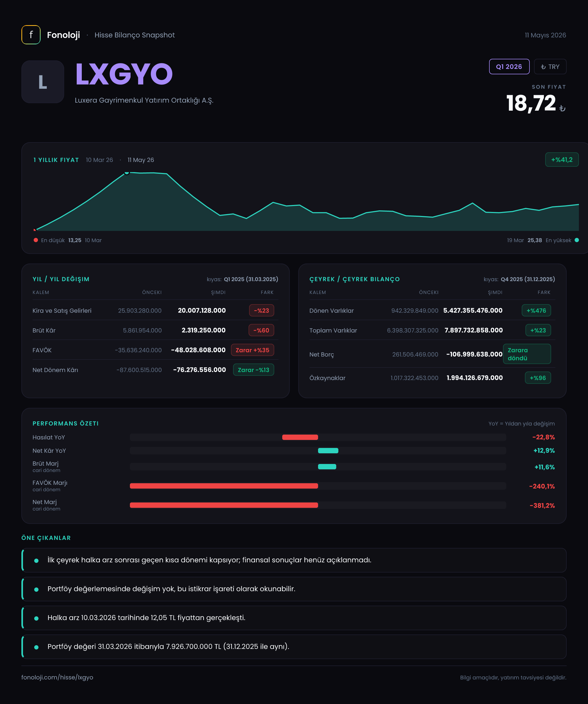Image resolution: width=588 pixels, height=704 pixels.
Task: Open the fonoloji.com/hisse/lxgyo link
Action: click(x=57, y=677)
